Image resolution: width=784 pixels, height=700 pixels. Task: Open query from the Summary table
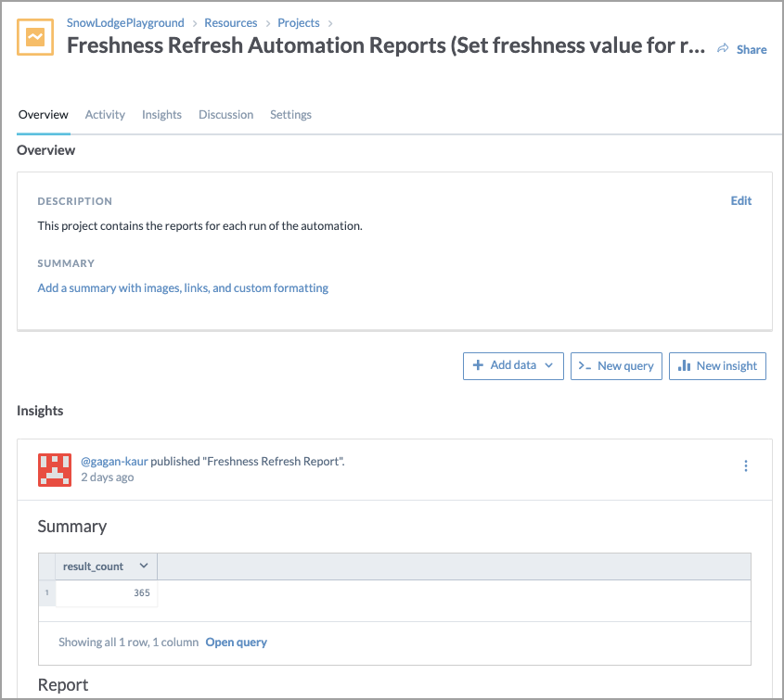coord(236,642)
